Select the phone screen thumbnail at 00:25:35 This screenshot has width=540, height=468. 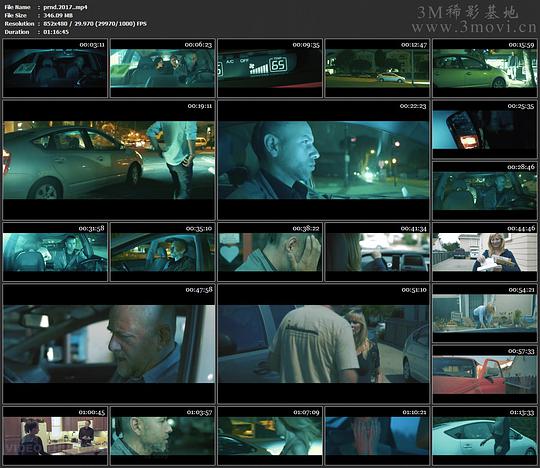(485, 129)
